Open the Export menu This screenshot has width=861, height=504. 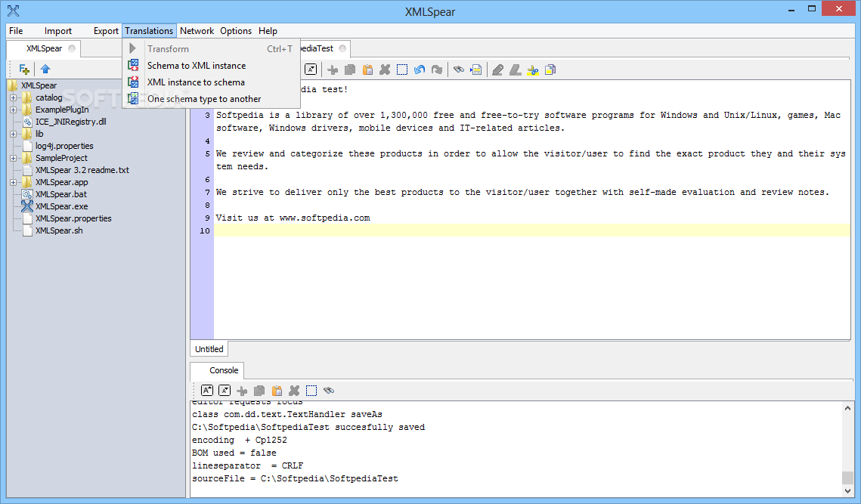coord(105,31)
